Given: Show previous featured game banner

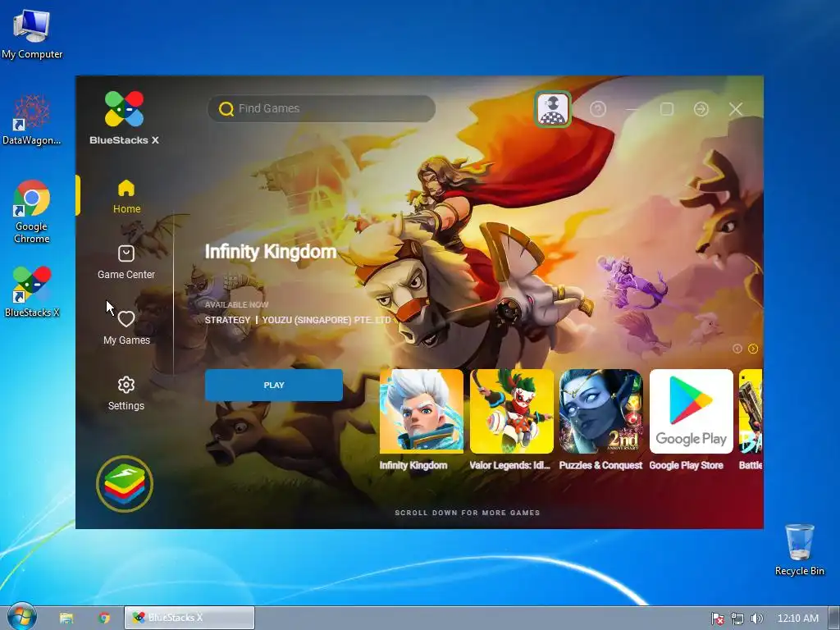Looking at the screenshot, I should click(737, 349).
